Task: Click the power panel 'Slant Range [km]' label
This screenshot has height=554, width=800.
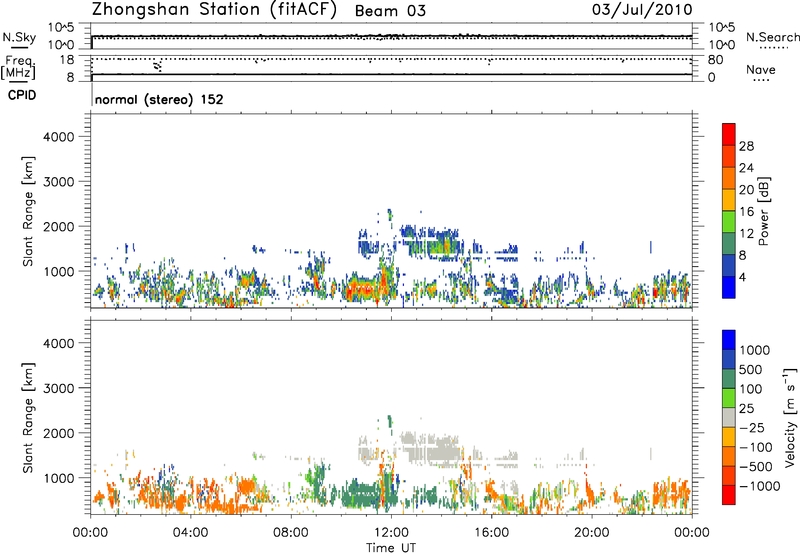Action: [28, 212]
